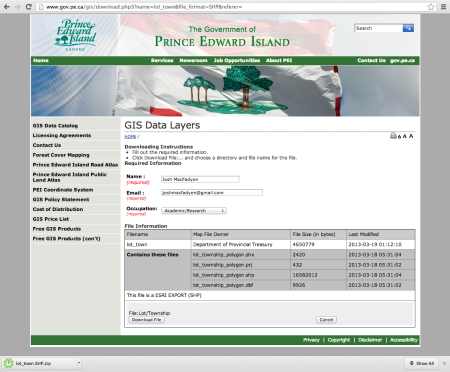
Task: Click the Download File button
Action: pos(146,320)
